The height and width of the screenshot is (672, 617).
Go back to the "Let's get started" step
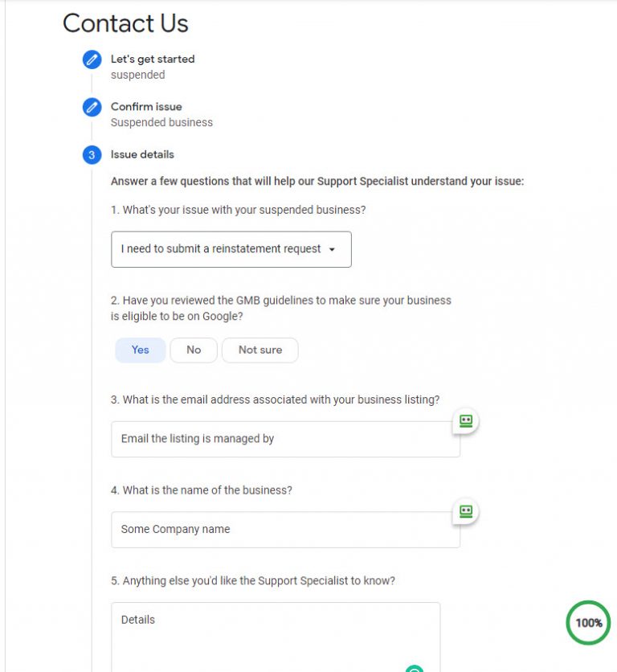[x=153, y=59]
